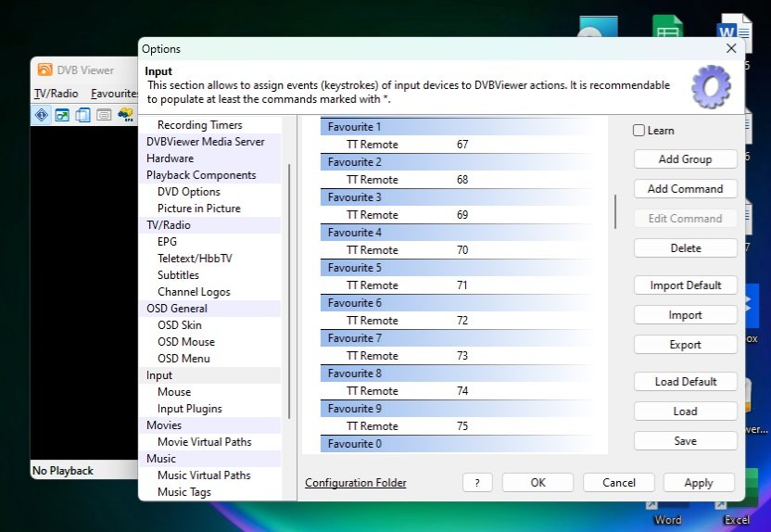Viewport: 771px width, 532px height.
Task: Click the orange DVB Viewer title icon
Action: tap(44, 70)
